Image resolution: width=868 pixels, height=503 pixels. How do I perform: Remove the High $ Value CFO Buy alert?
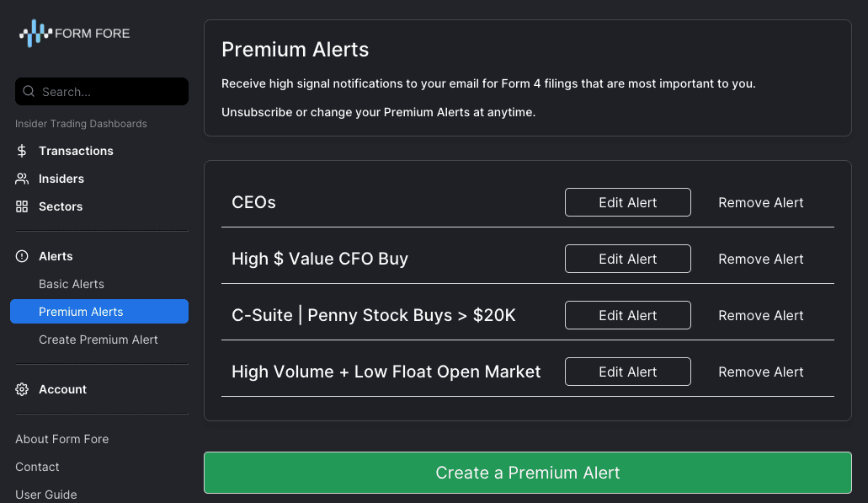760,259
